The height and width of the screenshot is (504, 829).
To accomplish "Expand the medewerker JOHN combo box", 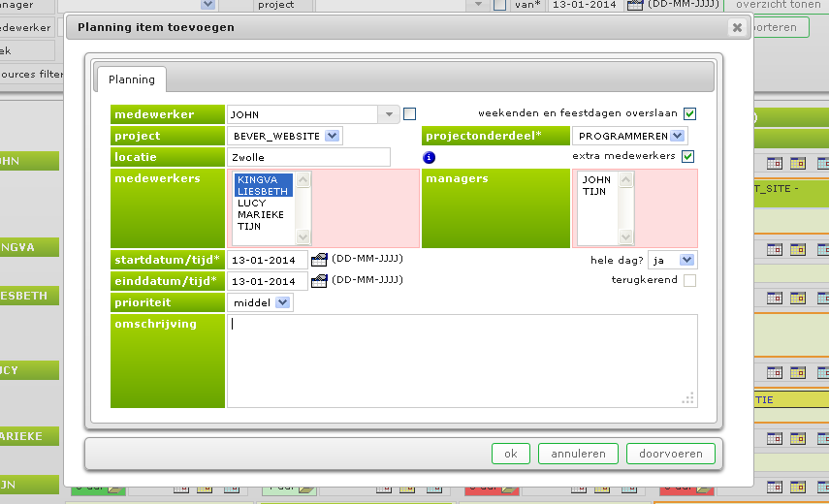I will [x=389, y=114].
